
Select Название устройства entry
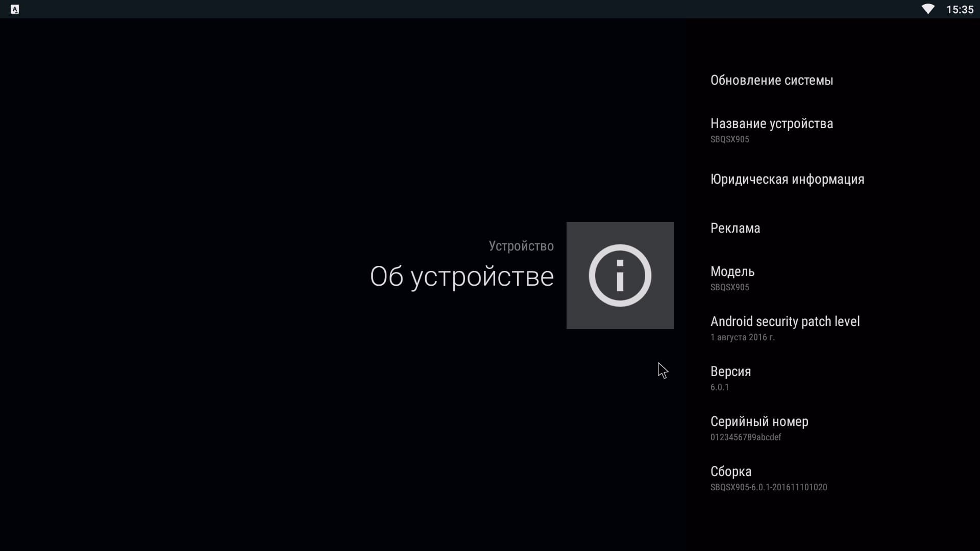click(771, 123)
